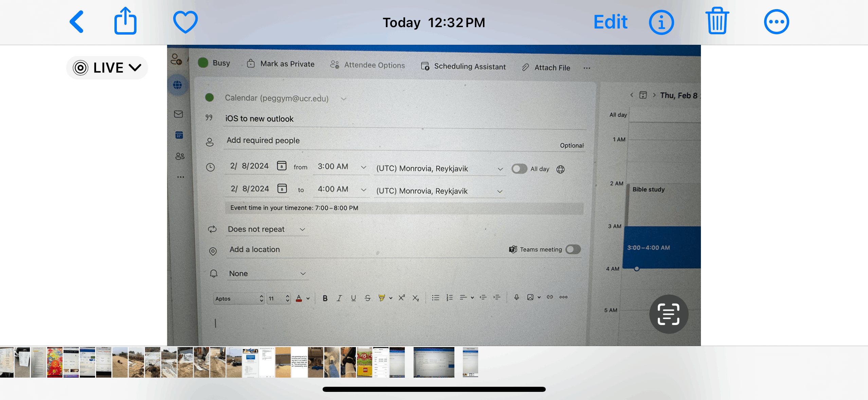Toggle Italic formatting
Image resolution: width=868 pixels, height=400 pixels.
339,298
